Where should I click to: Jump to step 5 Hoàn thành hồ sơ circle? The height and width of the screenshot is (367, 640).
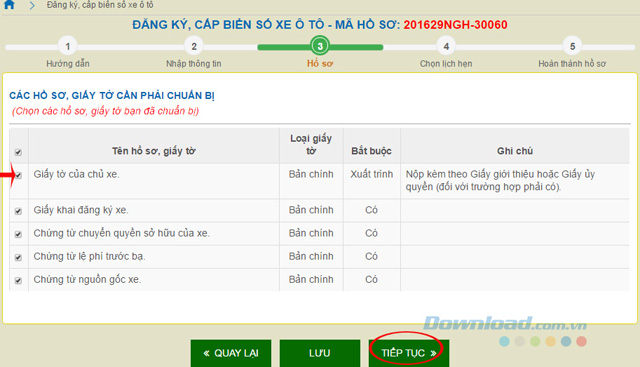coord(572,46)
